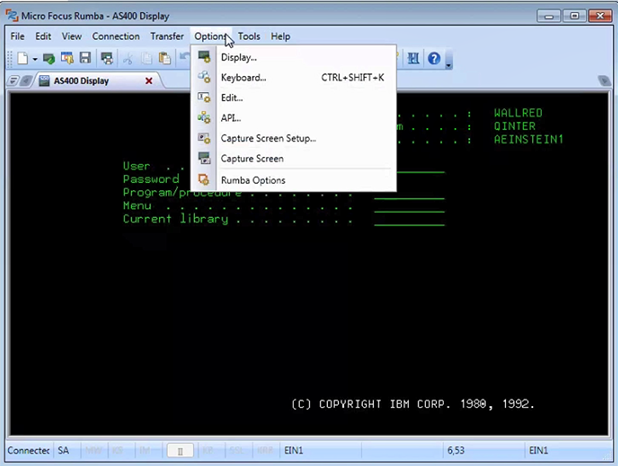The image size is (618, 466).
Task: Click the AEINSTEIN1 display text
Action: coord(529,139)
